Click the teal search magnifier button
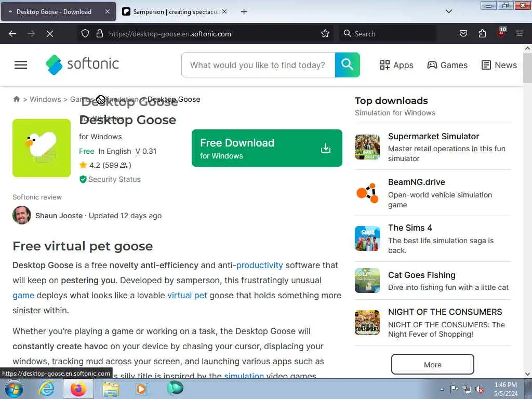Screen dimensions: 532x399 tap(347, 65)
